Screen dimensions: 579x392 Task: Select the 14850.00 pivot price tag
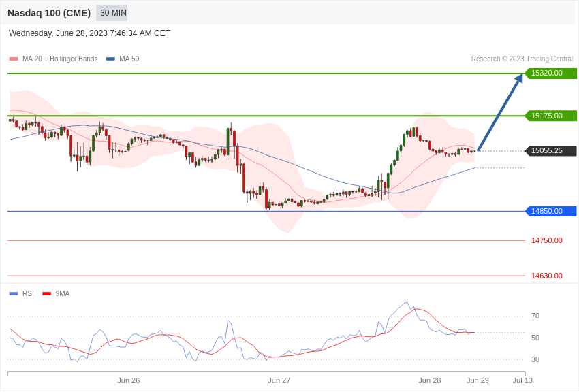(x=550, y=211)
